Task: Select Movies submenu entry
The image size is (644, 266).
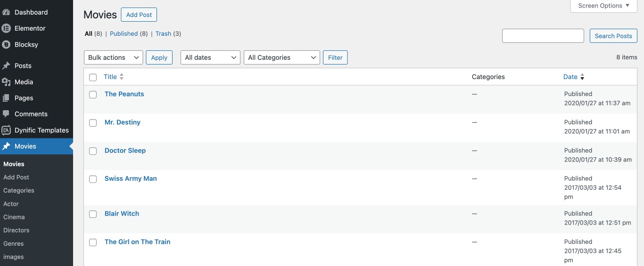Action: [14, 164]
